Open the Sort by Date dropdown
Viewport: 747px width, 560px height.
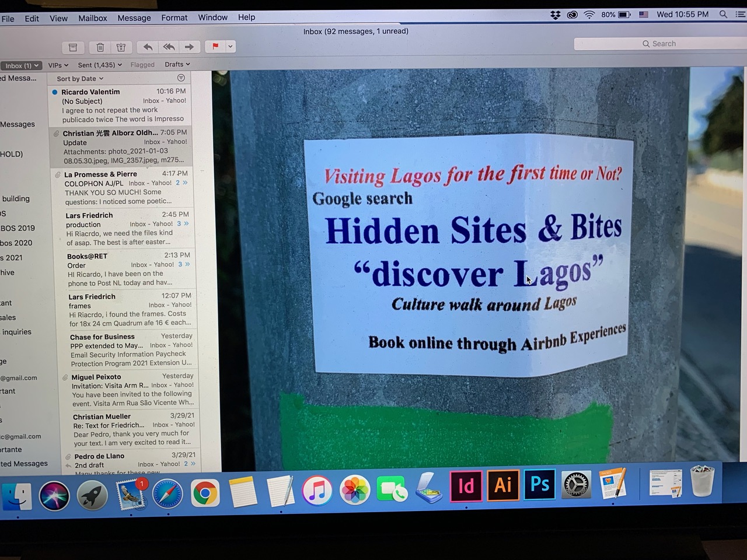coord(80,79)
